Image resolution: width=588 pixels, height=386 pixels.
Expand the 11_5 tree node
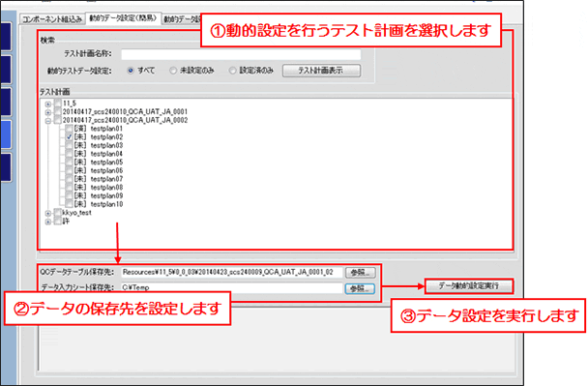pyautogui.click(x=48, y=104)
